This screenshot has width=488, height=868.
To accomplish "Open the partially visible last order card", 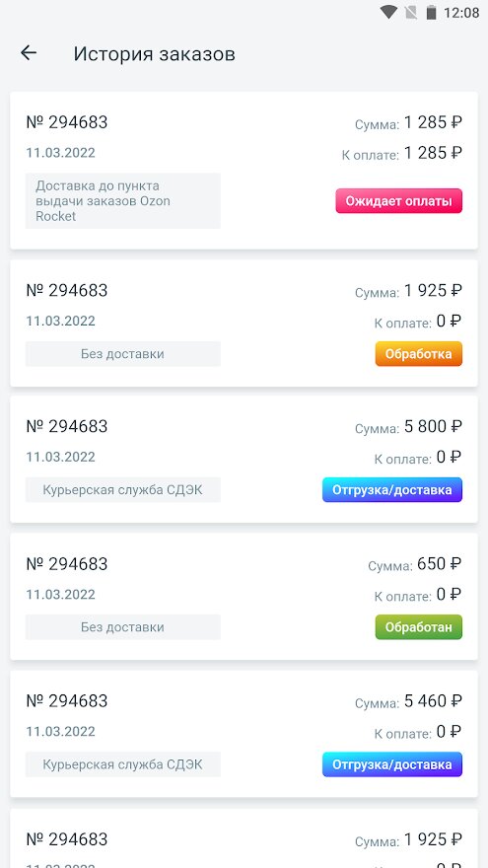I will click(244, 838).
